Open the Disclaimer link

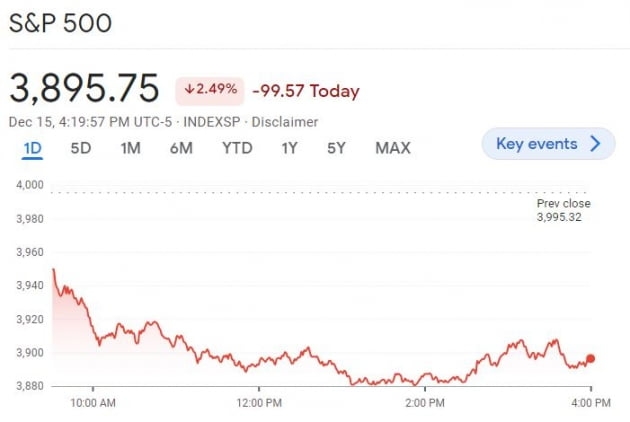coord(285,122)
